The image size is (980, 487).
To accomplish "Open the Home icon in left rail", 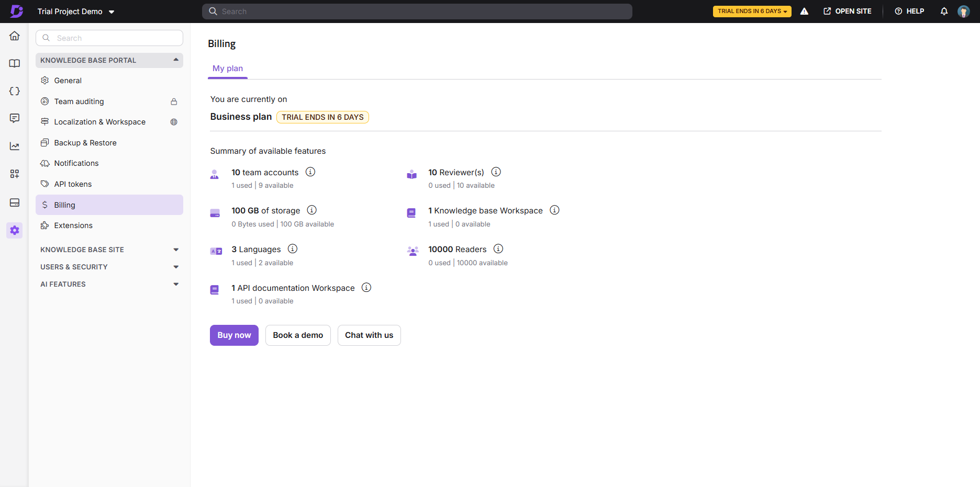I will click(15, 36).
